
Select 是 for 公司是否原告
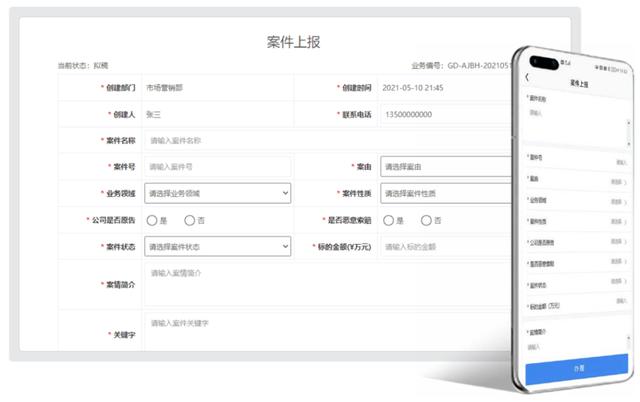point(153,220)
